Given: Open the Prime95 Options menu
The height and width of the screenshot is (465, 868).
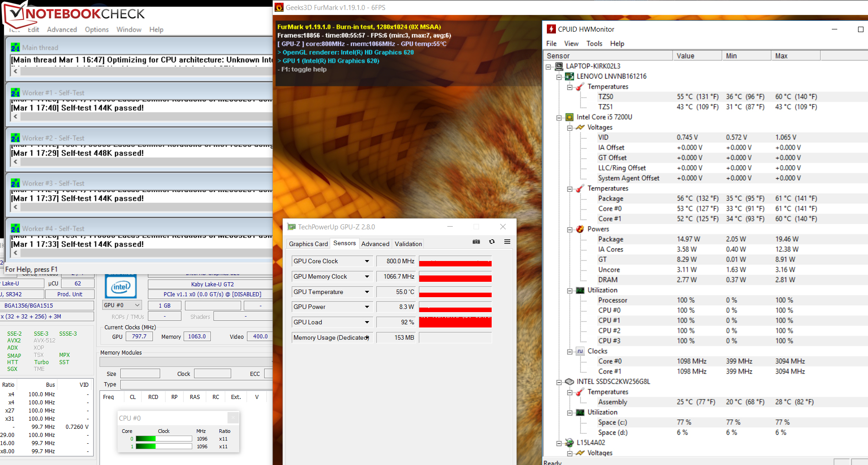Looking at the screenshot, I should coord(97,29).
